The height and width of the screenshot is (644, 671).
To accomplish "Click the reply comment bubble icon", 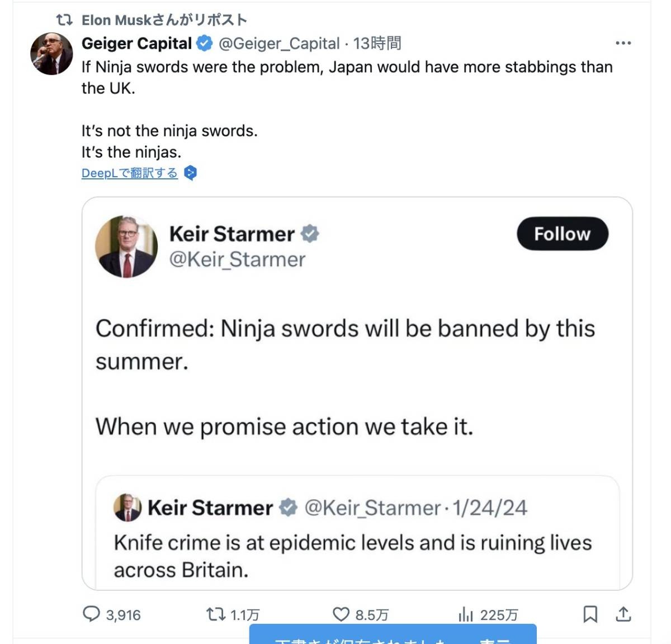I will (x=91, y=614).
